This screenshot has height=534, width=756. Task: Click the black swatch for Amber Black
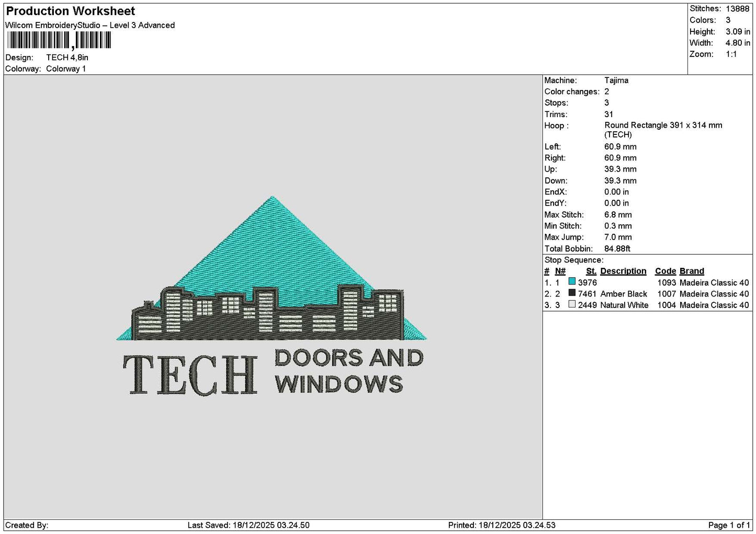572,293
